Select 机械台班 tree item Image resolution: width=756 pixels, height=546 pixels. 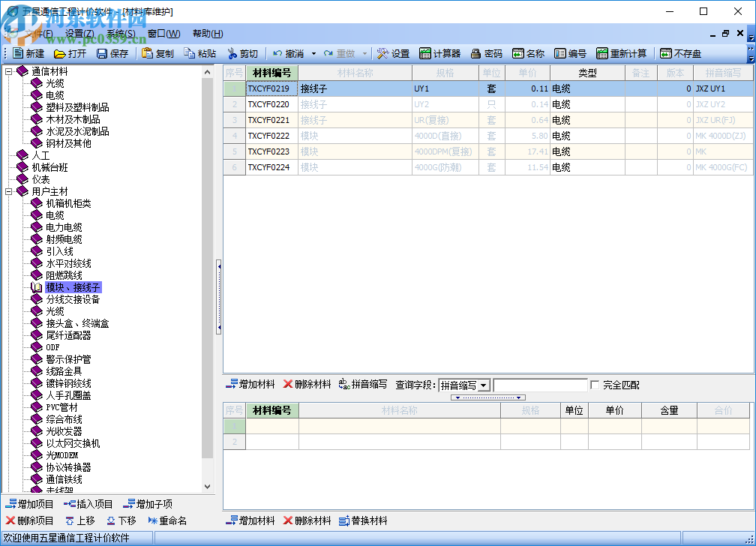coord(49,167)
